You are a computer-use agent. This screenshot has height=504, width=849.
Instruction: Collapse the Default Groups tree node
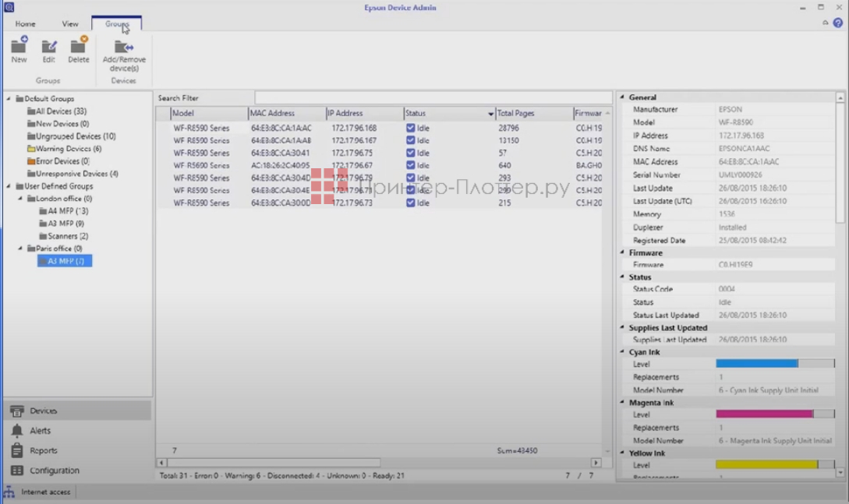click(9, 99)
